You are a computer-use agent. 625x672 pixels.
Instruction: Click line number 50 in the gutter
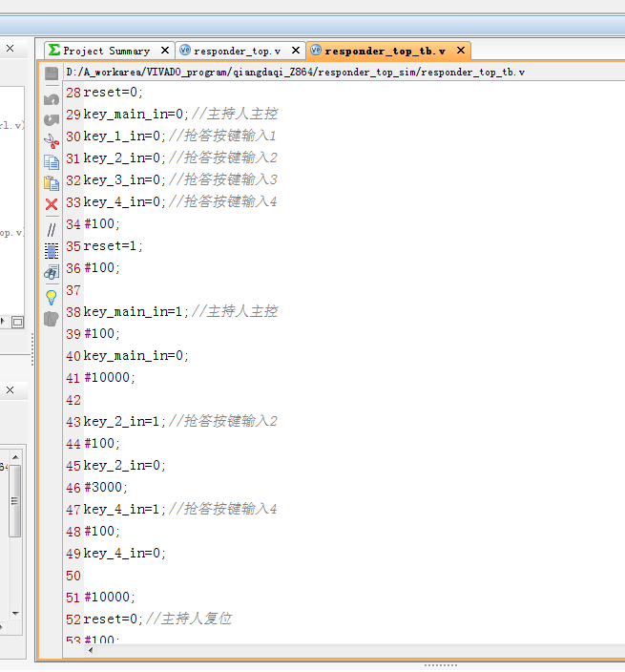(73, 576)
